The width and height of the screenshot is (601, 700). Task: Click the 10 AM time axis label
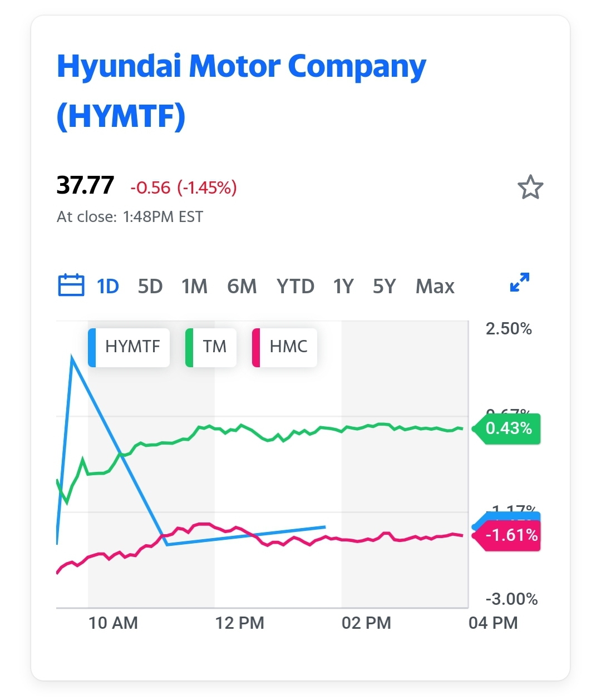(113, 623)
